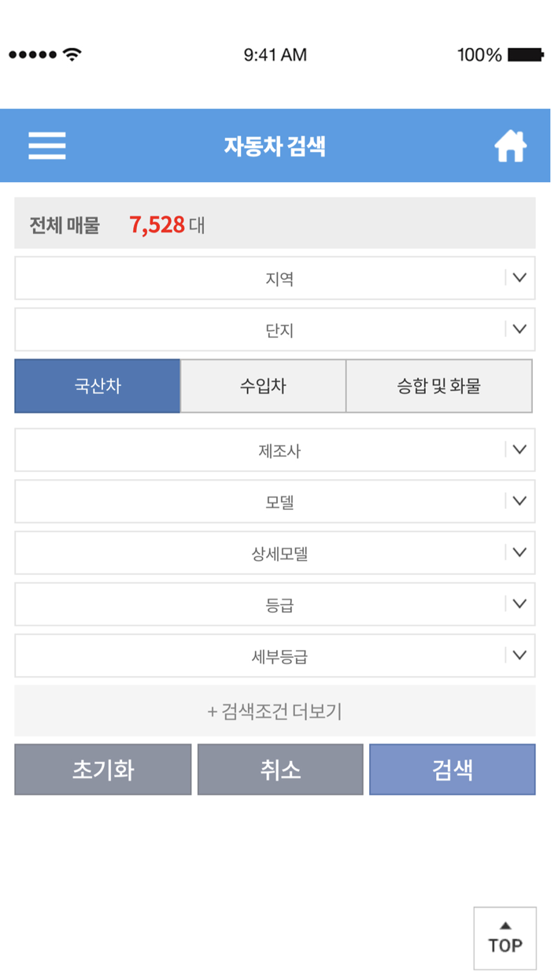Click the 취소 cancel button

point(279,769)
